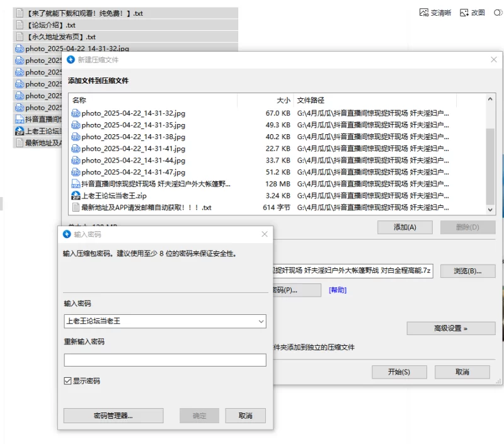Select the file name 最新地址及APP请发邮箱自动获取！！！.txt
The image size is (504, 444).
146,208
